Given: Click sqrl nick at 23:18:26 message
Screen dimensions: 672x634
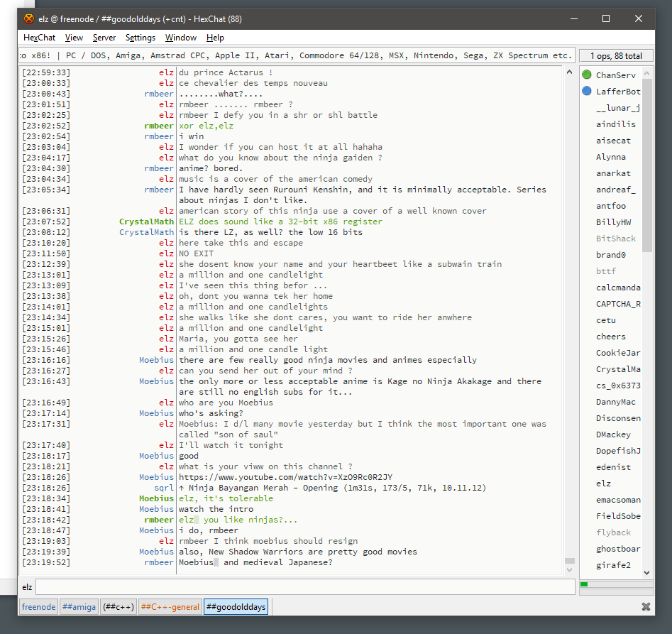Looking at the screenshot, I should (164, 488).
